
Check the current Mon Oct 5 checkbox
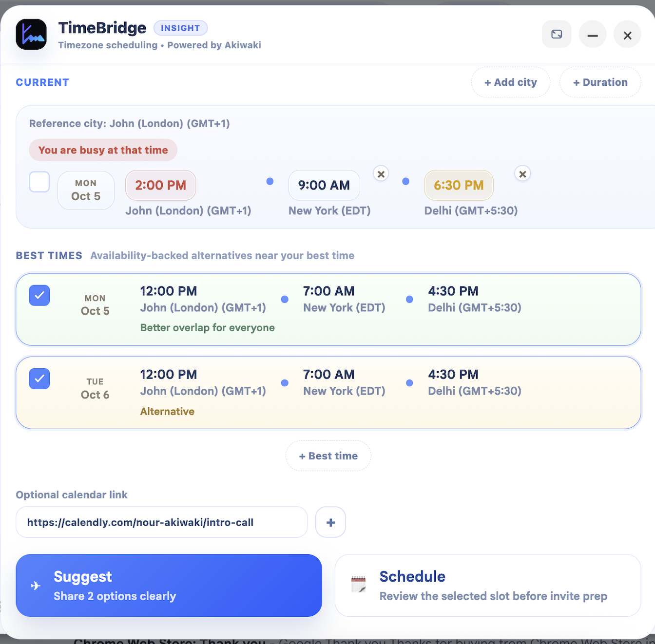[x=39, y=182]
